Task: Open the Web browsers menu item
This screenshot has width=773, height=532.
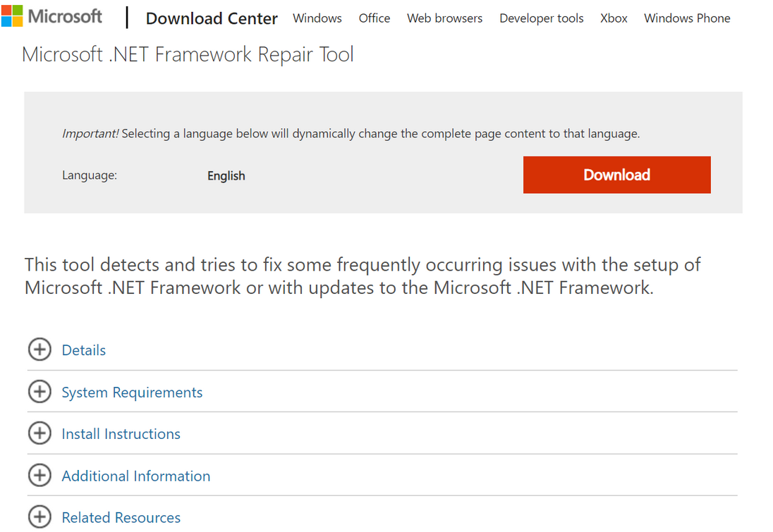Action: pos(445,18)
